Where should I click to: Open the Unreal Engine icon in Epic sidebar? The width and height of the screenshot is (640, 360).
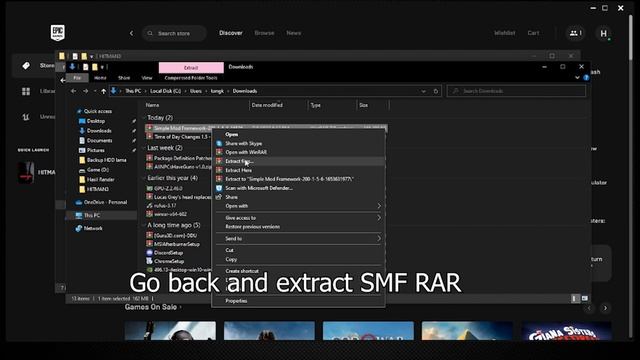(26, 117)
